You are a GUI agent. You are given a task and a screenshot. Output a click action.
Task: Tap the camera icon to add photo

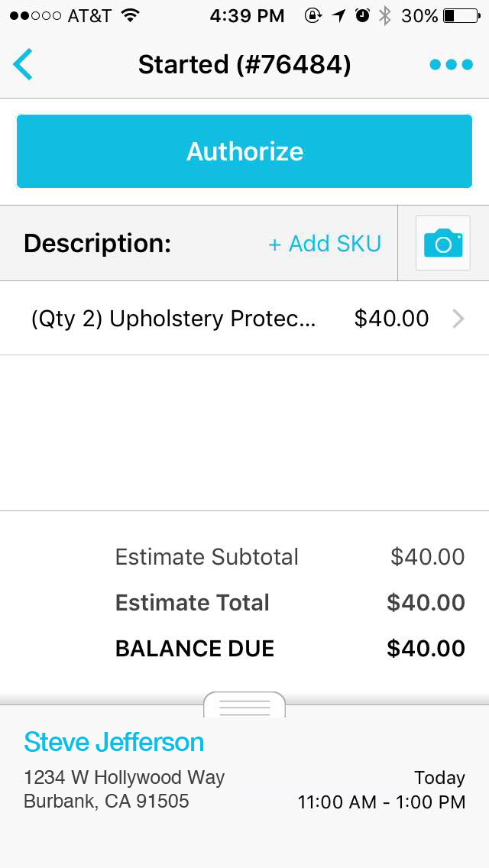pos(443,244)
